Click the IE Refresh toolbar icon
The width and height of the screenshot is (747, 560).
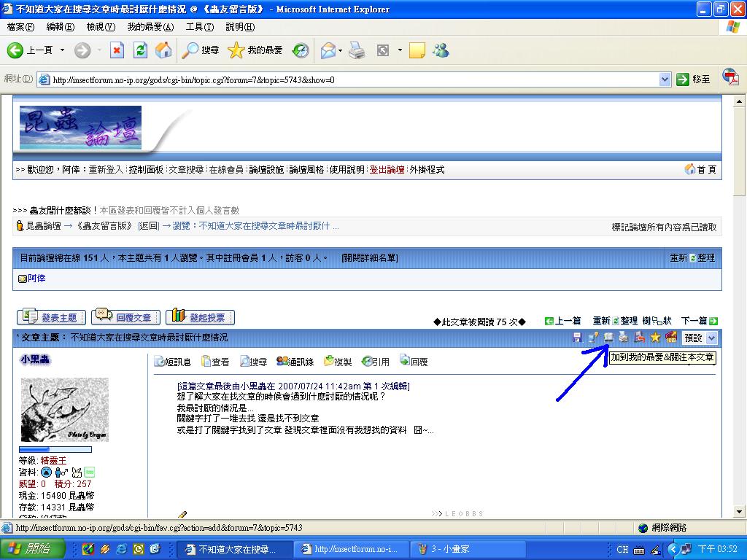click(x=140, y=50)
